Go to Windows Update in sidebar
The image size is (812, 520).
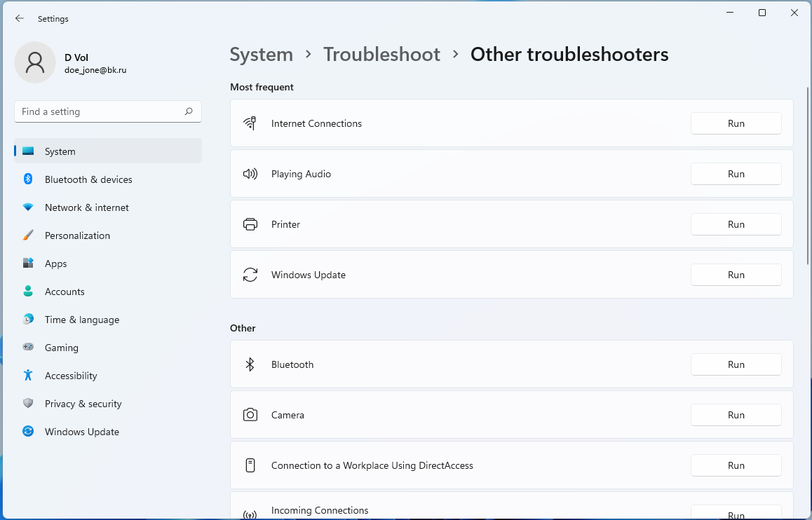pos(108,432)
